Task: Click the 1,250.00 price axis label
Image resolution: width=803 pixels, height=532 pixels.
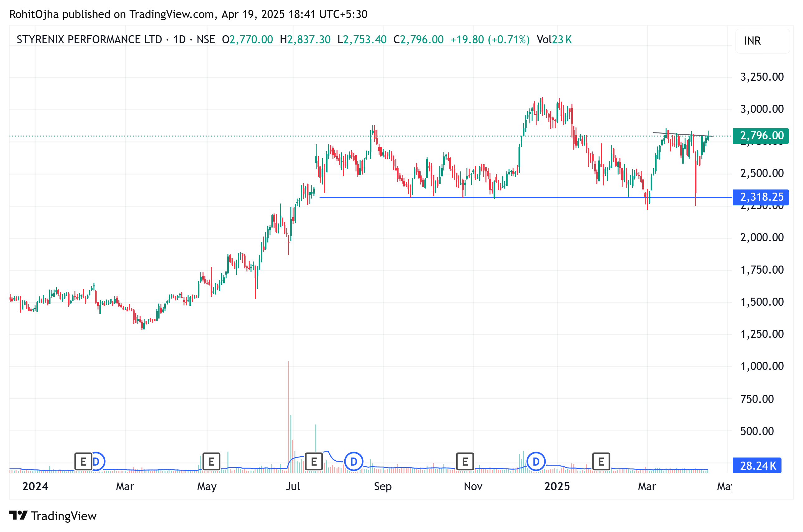Action: [762, 334]
